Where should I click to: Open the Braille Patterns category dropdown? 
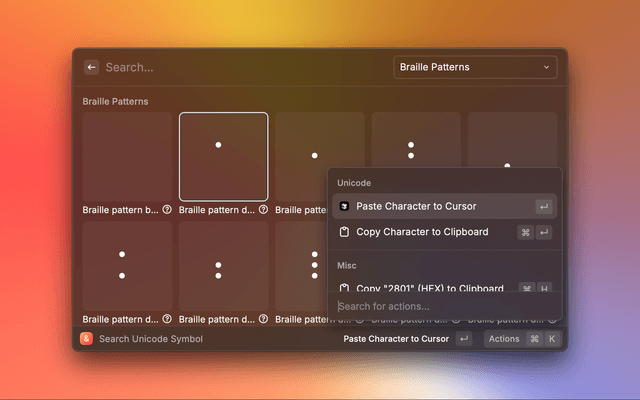[475, 67]
